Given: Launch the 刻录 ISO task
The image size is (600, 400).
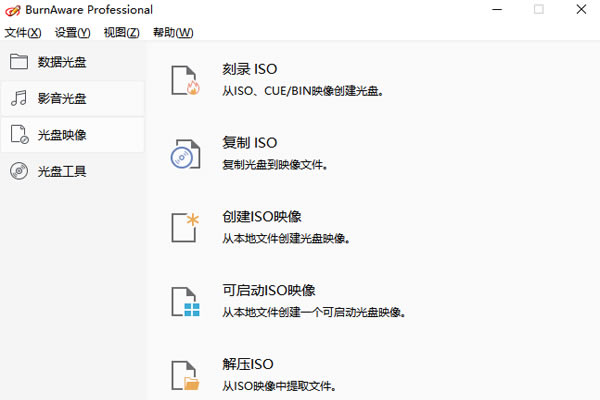Looking at the screenshot, I should click(x=249, y=69).
